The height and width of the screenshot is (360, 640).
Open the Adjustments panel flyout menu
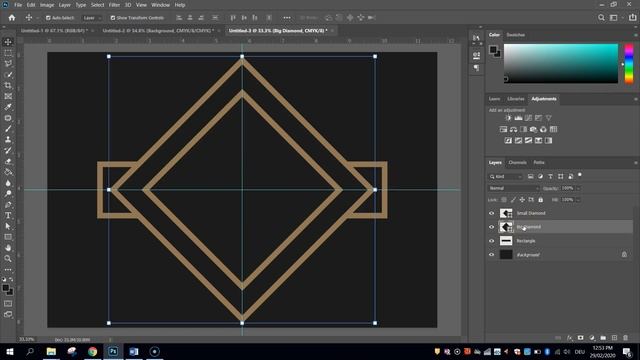tap(636, 99)
